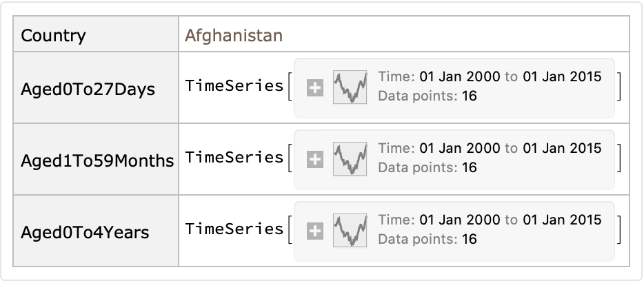Select the Country row header

pos(54,36)
